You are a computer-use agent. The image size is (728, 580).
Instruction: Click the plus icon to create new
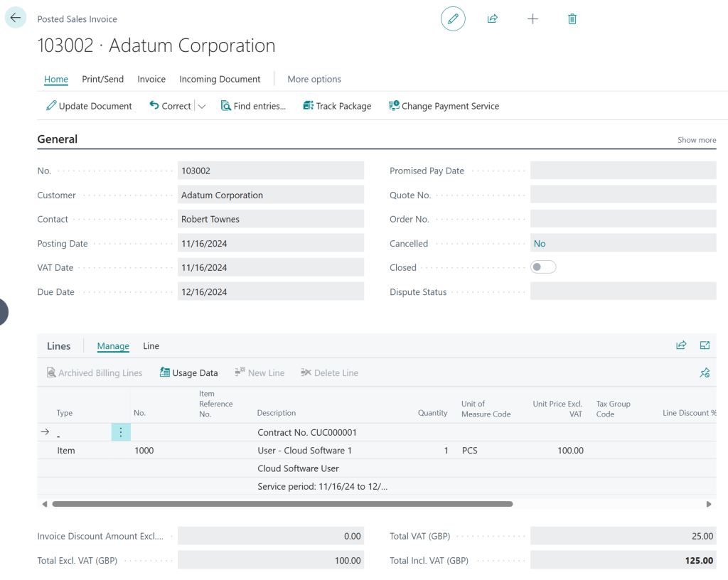[532, 18]
